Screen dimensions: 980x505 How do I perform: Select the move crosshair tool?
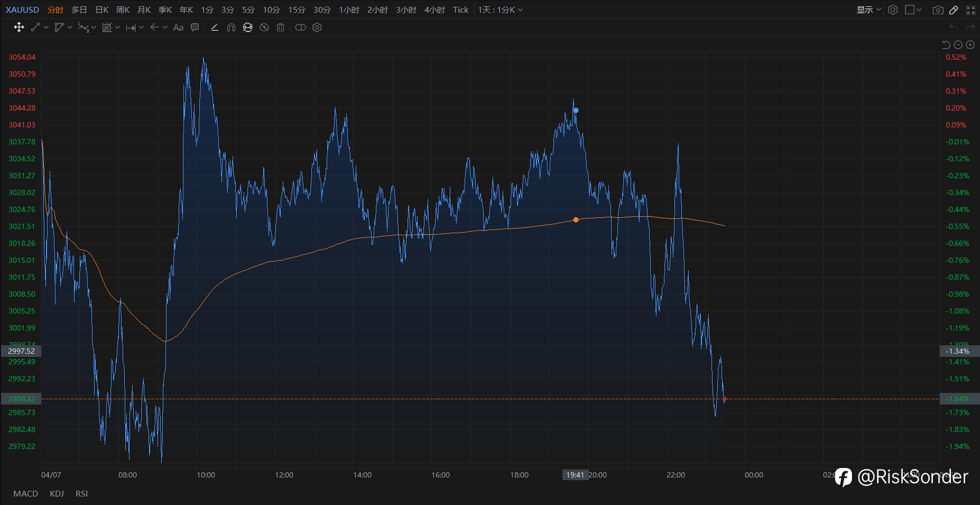pos(19,27)
